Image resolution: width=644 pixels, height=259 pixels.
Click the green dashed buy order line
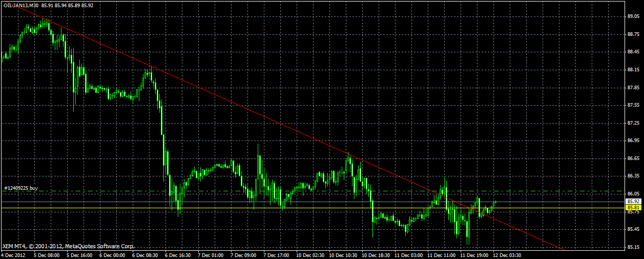[313, 191]
